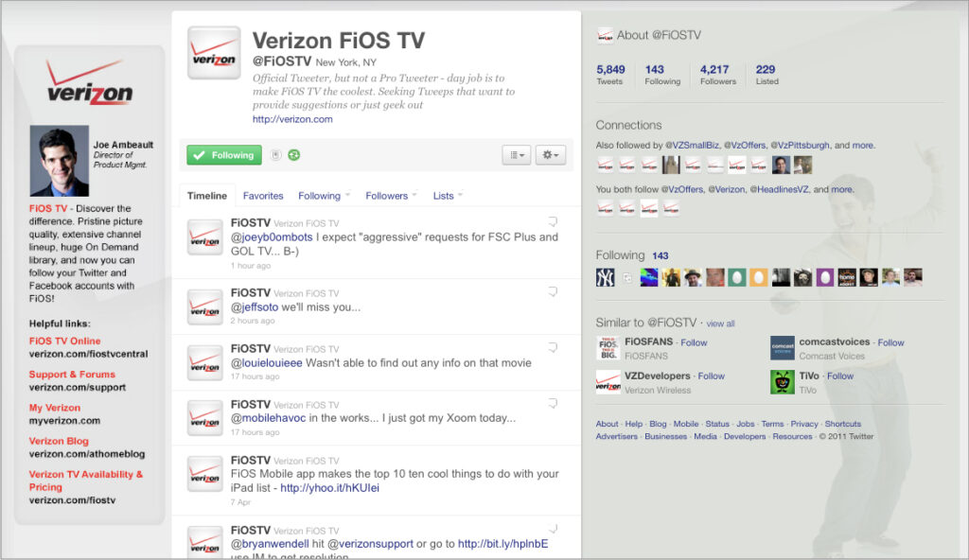Open the Lists tab
Viewport: 969px width, 560px height.
coord(443,195)
